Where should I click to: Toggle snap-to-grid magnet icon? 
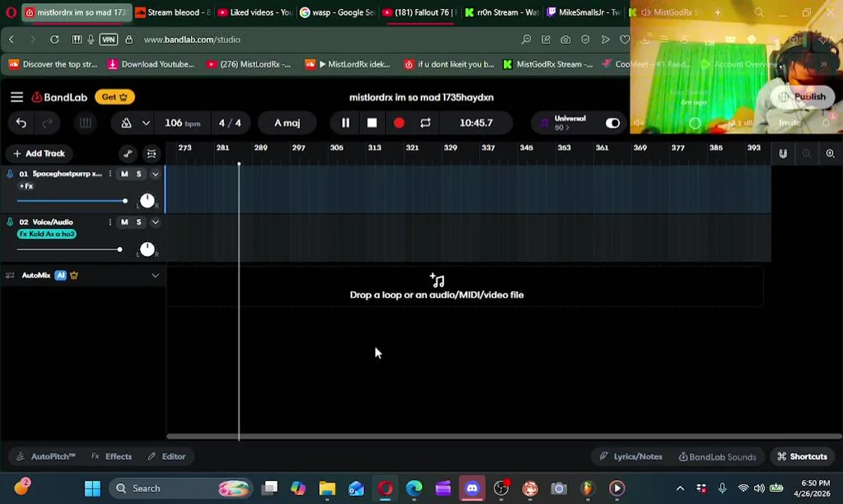pos(783,153)
